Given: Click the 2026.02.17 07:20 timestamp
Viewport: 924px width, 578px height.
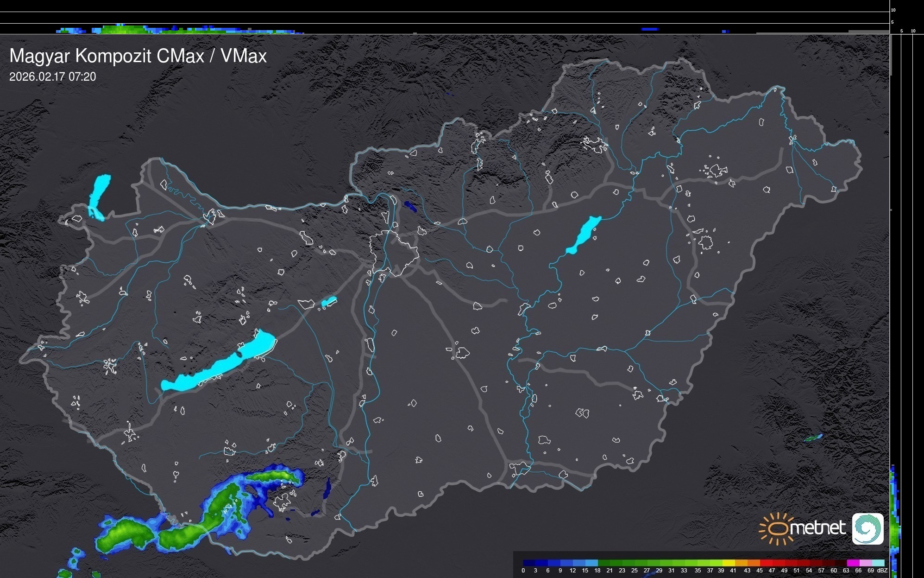Looking at the screenshot, I should point(52,77).
